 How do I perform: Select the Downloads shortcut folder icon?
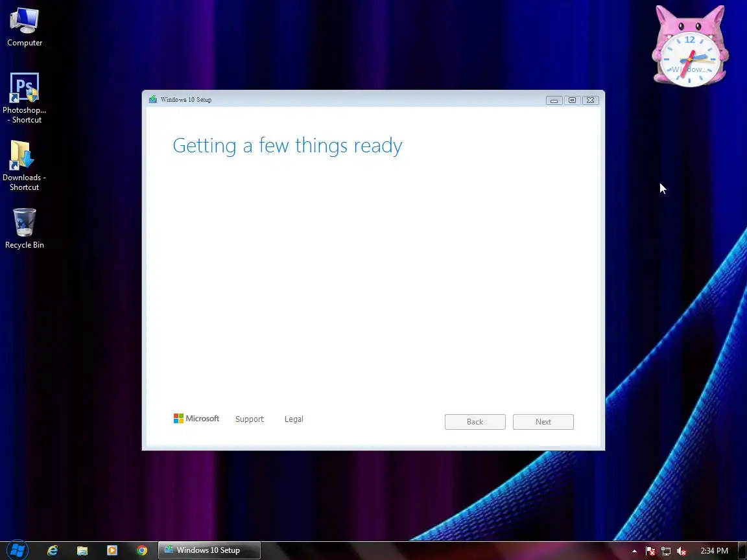pos(24,166)
